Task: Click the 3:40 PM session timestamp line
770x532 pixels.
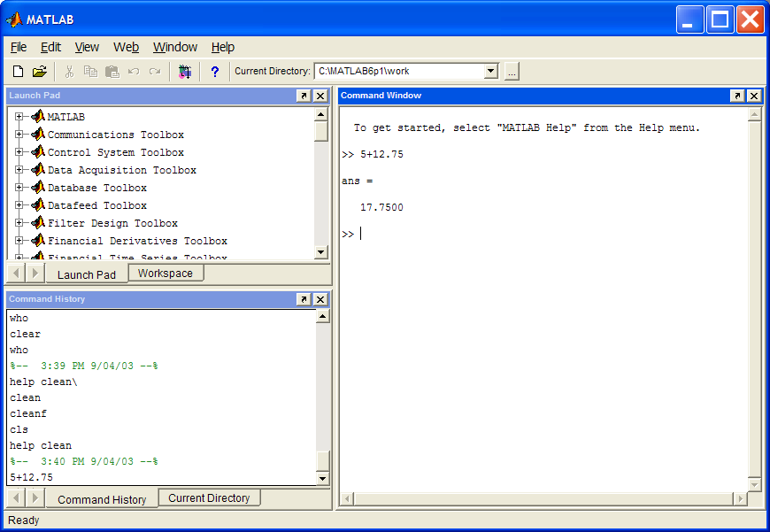Action: click(x=84, y=461)
